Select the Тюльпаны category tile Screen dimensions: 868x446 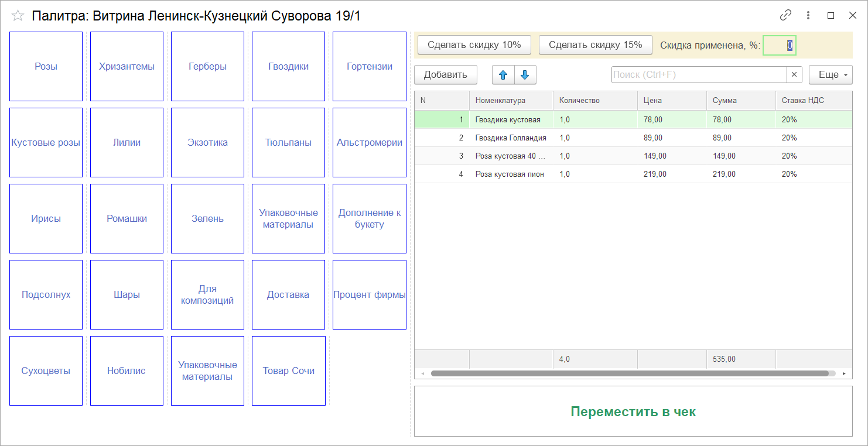(x=288, y=143)
